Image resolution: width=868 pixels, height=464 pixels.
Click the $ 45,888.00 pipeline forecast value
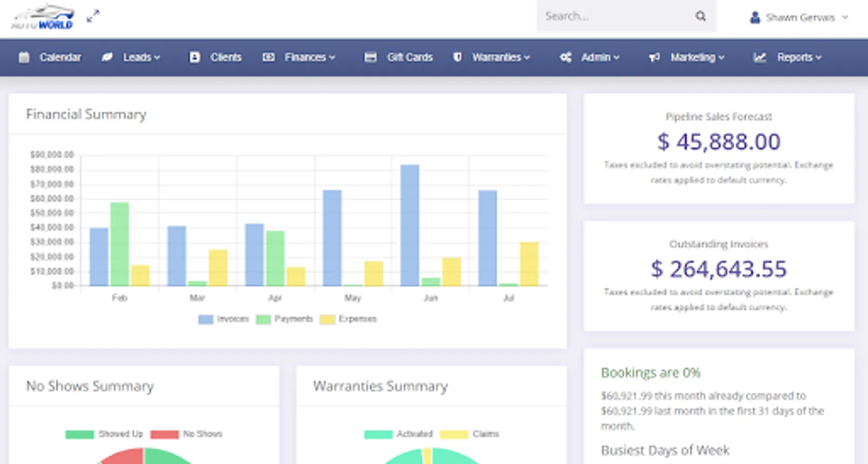[718, 142]
